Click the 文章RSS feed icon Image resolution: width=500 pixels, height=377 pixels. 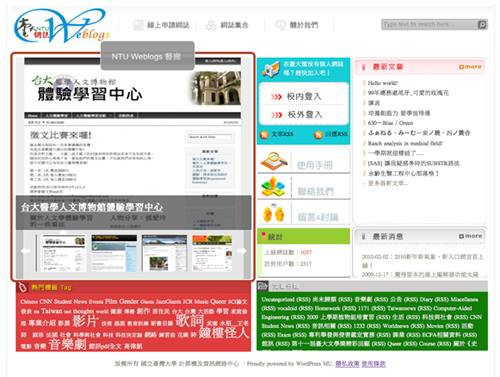point(264,134)
